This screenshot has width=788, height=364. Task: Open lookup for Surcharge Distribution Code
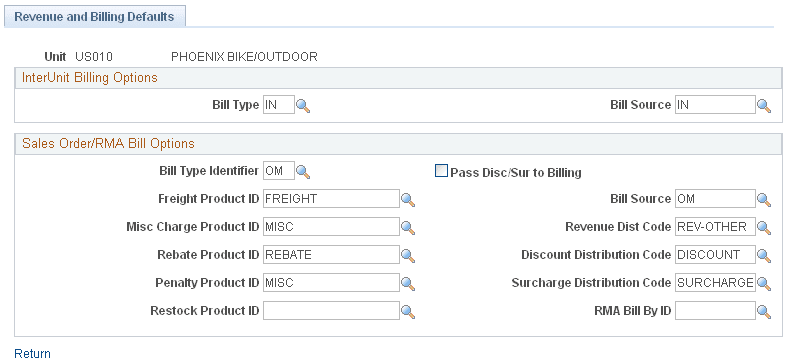click(764, 285)
